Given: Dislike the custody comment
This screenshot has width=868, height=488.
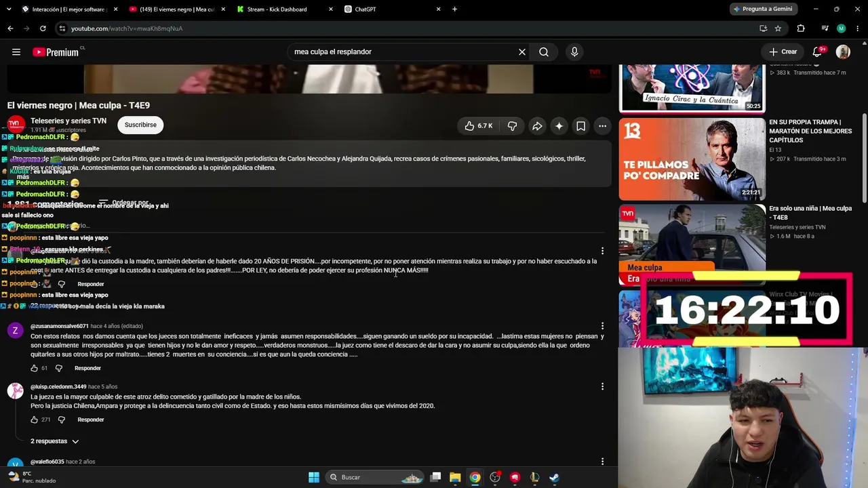Looking at the screenshot, I should click(62, 284).
